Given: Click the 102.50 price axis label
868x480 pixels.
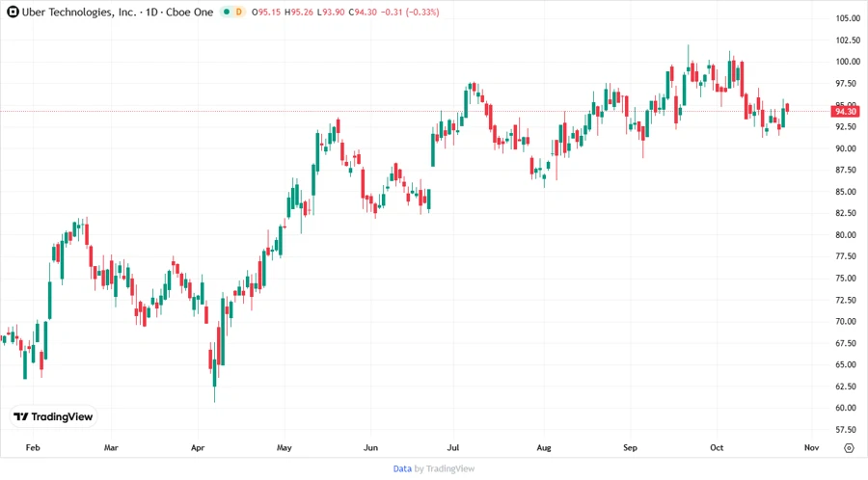Looking at the screenshot, I should [848, 40].
